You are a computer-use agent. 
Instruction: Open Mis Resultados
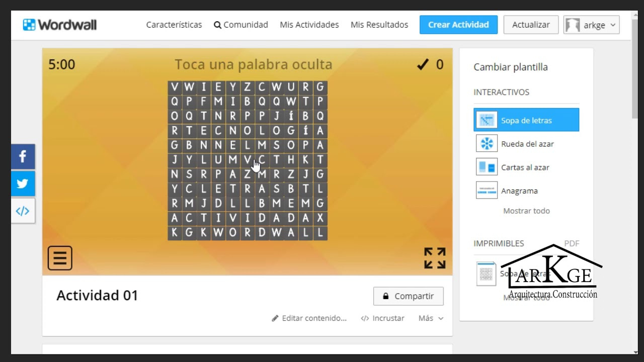click(x=379, y=25)
